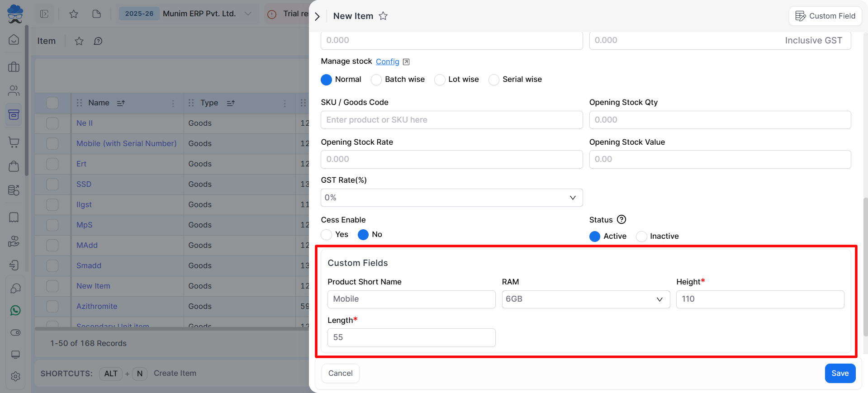The height and width of the screenshot is (393, 868).
Task: Set Cess Enable to Yes
Action: click(327, 235)
